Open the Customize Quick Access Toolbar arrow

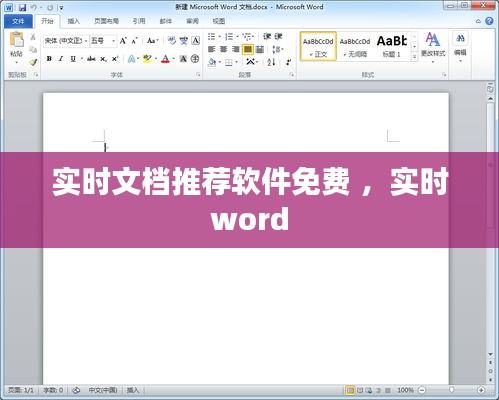pyautogui.click(x=61, y=8)
